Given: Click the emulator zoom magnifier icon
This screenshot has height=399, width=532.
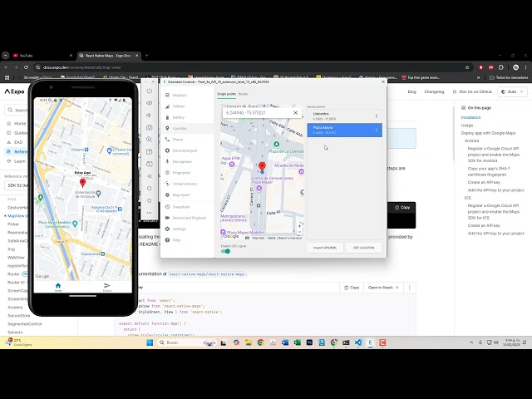Looking at the screenshot, I should (x=150, y=140).
